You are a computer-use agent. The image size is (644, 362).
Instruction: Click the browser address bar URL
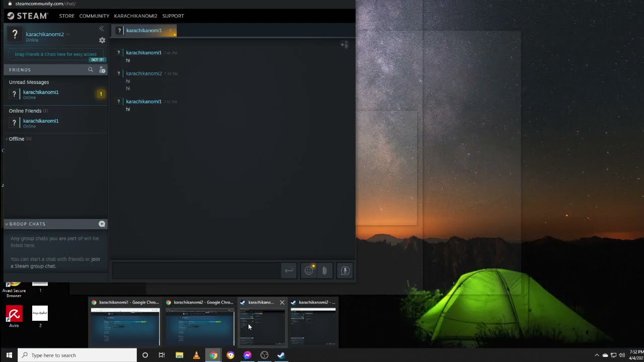[x=45, y=4]
